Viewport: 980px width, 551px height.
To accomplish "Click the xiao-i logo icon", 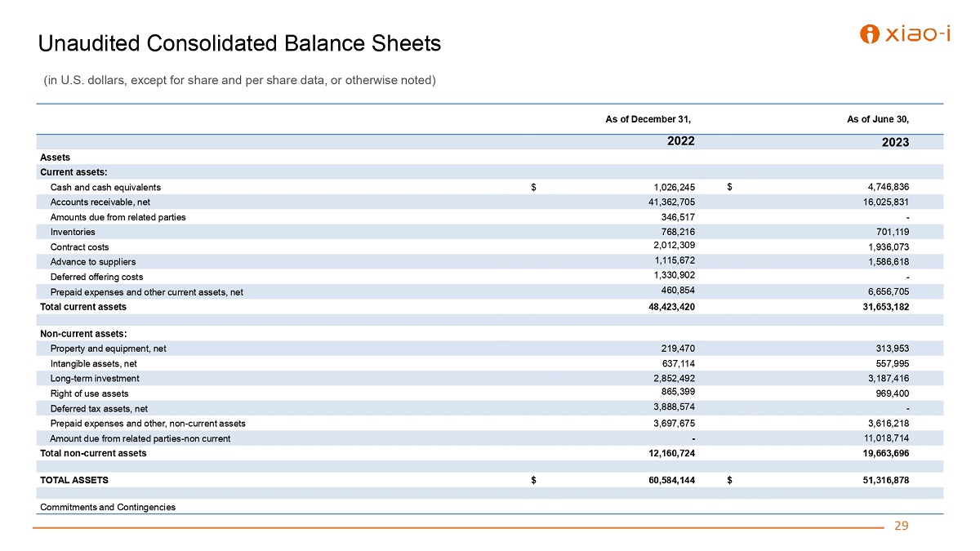I will tap(871, 33).
